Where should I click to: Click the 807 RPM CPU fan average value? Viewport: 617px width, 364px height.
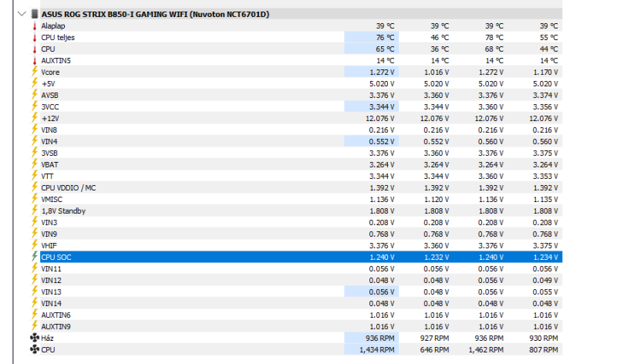544,350
